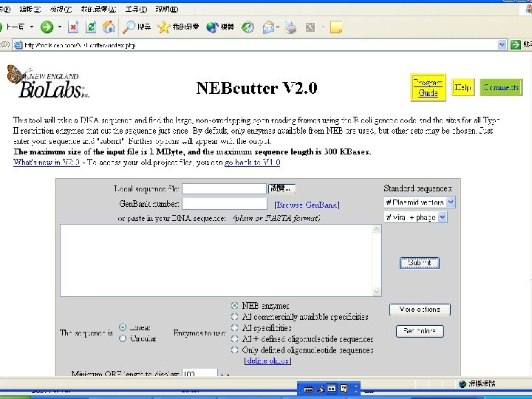Follow the go back to V1.0 link
Screen dimensions: 532x399
click(253, 162)
